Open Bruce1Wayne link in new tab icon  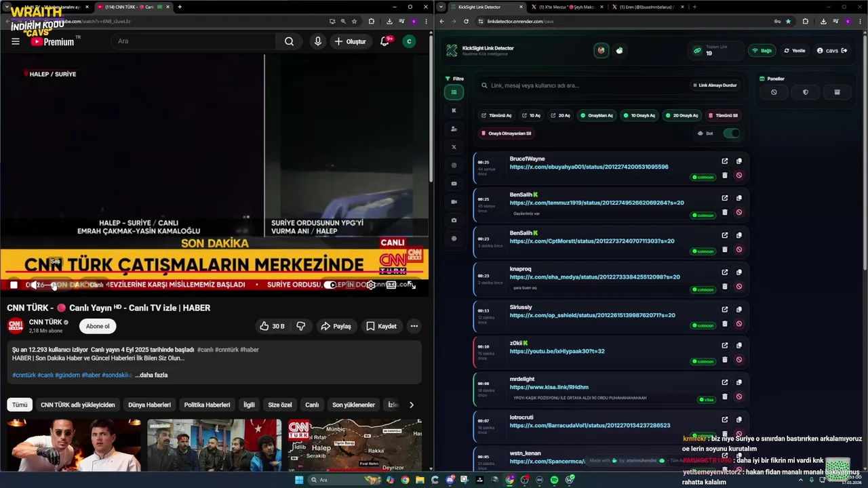point(725,161)
